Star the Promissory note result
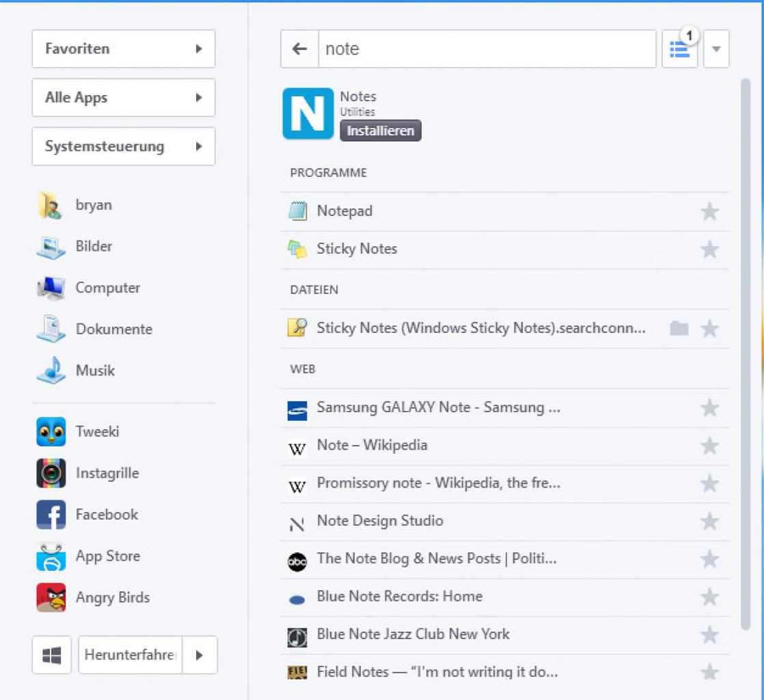This screenshot has width=764, height=700. point(709,483)
